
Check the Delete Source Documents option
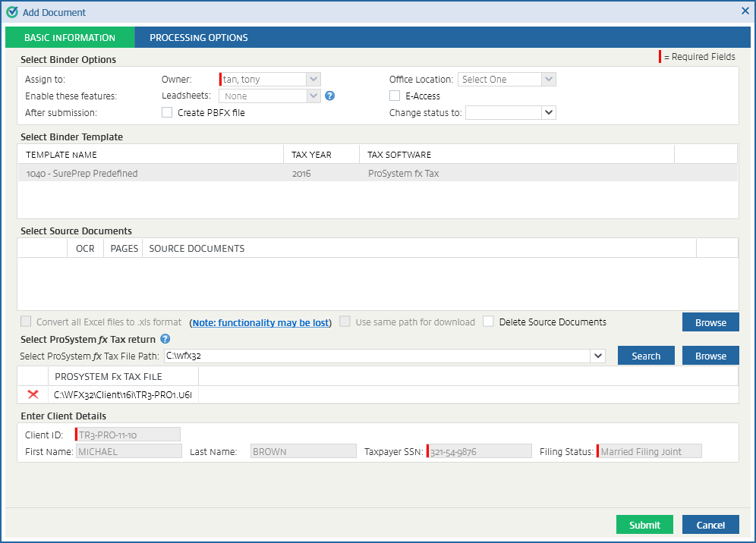pos(489,322)
